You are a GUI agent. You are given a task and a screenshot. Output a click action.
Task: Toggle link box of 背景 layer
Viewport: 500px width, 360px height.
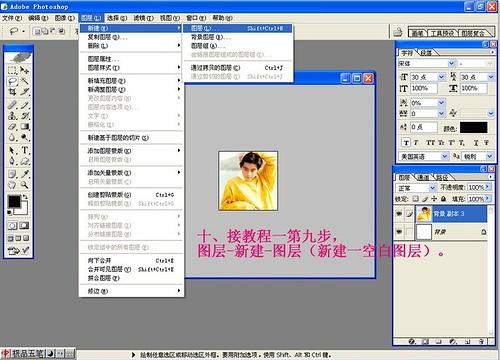(x=409, y=231)
